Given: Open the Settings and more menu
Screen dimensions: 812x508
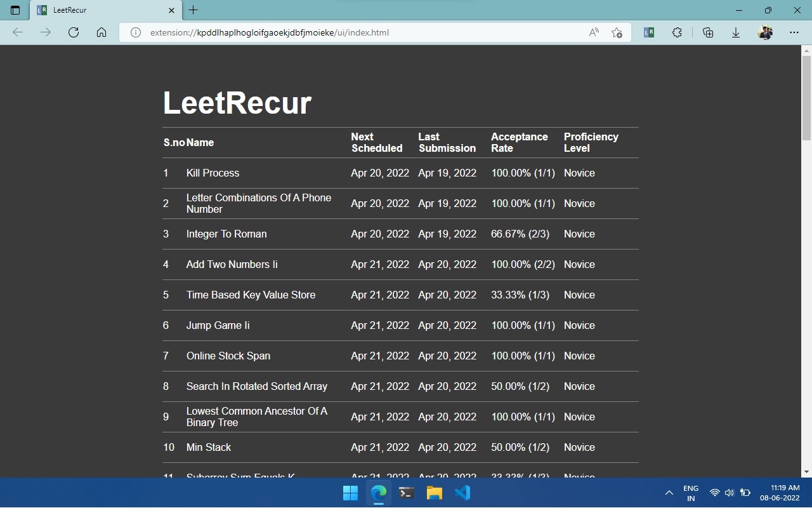Looking at the screenshot, I should [794, 32].
